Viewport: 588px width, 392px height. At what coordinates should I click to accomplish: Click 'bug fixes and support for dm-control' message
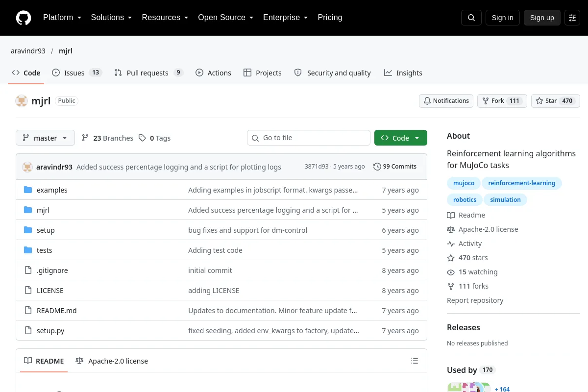click(x=247, y=230)
